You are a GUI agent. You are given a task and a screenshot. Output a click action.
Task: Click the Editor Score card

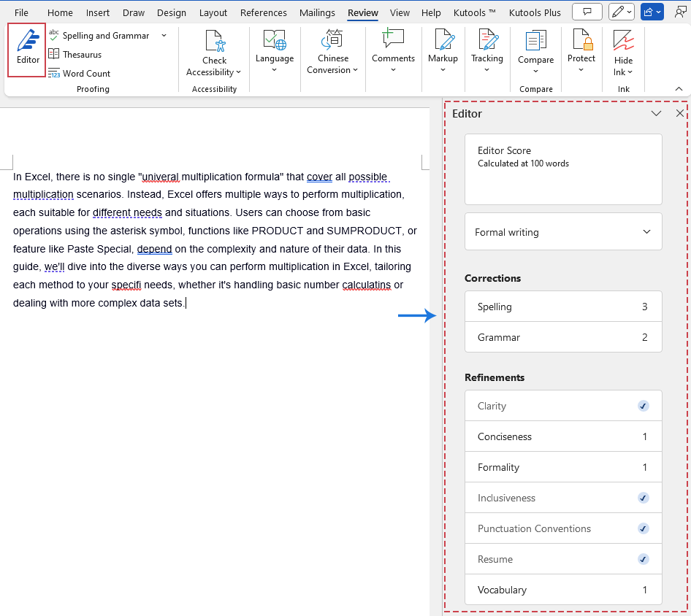pos(563,169)
